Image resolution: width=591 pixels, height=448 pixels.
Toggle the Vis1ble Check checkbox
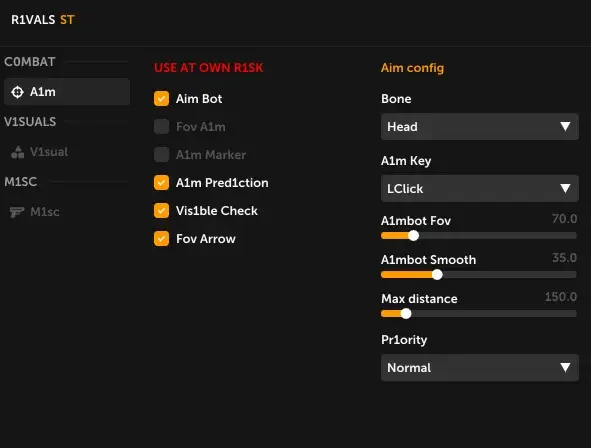coord(161,211)
